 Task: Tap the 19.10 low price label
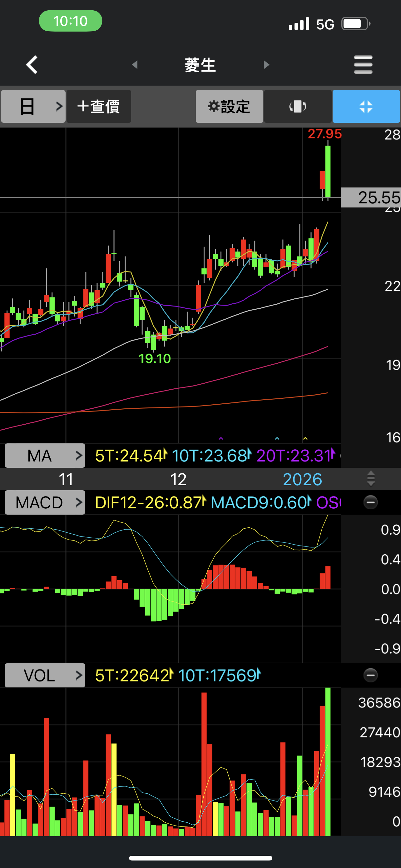[x=155, y=358]
